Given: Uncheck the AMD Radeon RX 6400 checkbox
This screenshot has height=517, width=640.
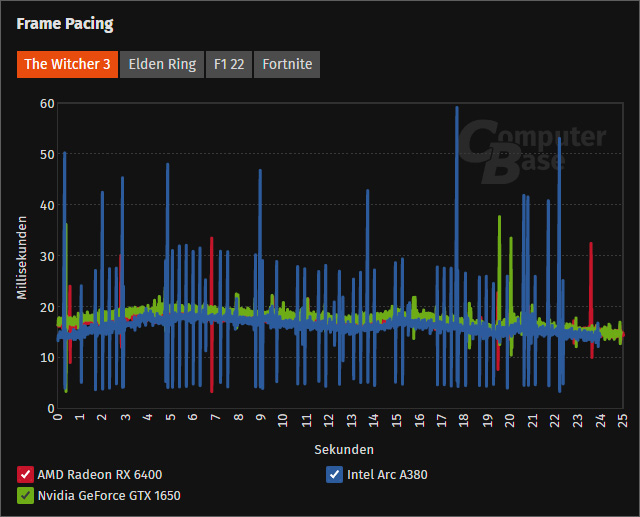Looking at the screenshot, I should 25,474.
